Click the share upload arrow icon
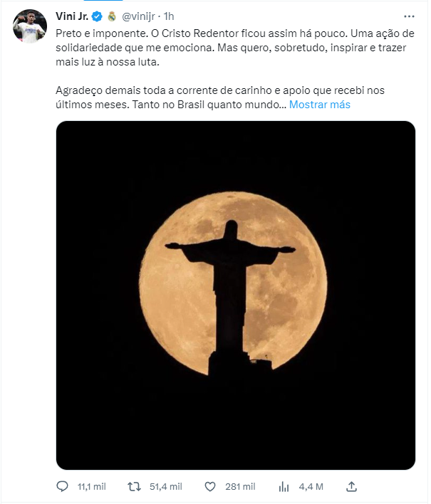 (x=351, y=487)
